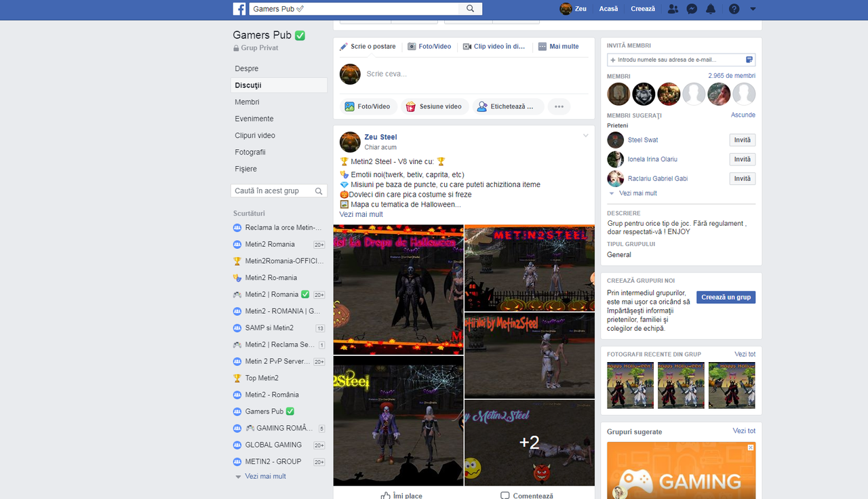Click the friend requests icon

[671, 8]
